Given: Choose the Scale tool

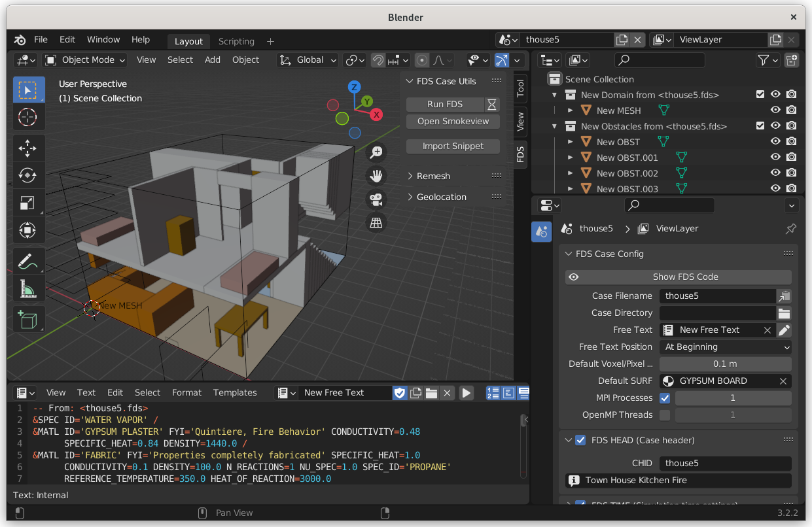Looking at the screenshot, I should pos(29,203).
